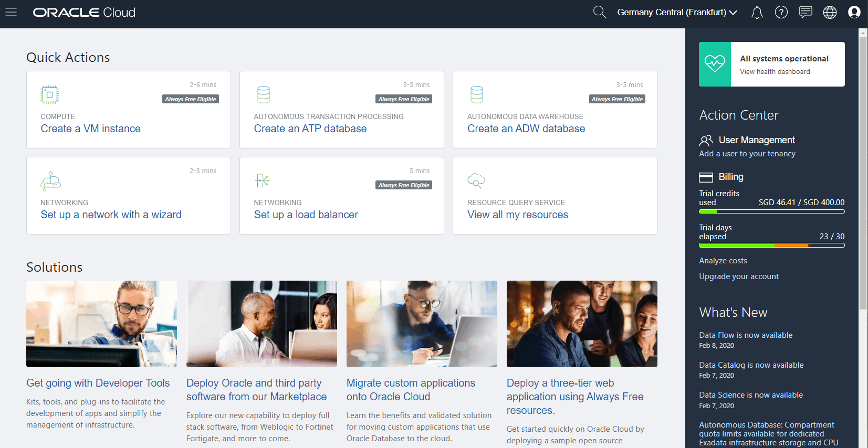
Task: Open Data Science is now available news
Action: [751, 395]
